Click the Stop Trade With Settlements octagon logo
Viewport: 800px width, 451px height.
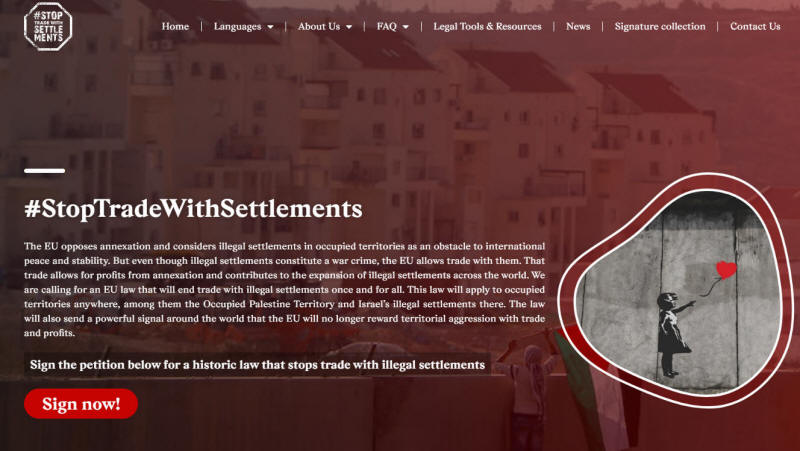click(48, 26)
